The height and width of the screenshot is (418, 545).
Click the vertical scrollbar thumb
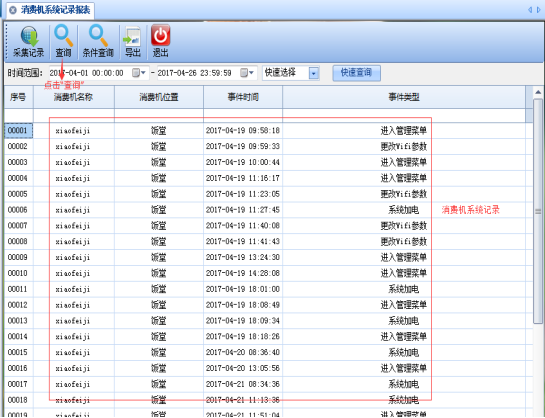pos(538,211)
